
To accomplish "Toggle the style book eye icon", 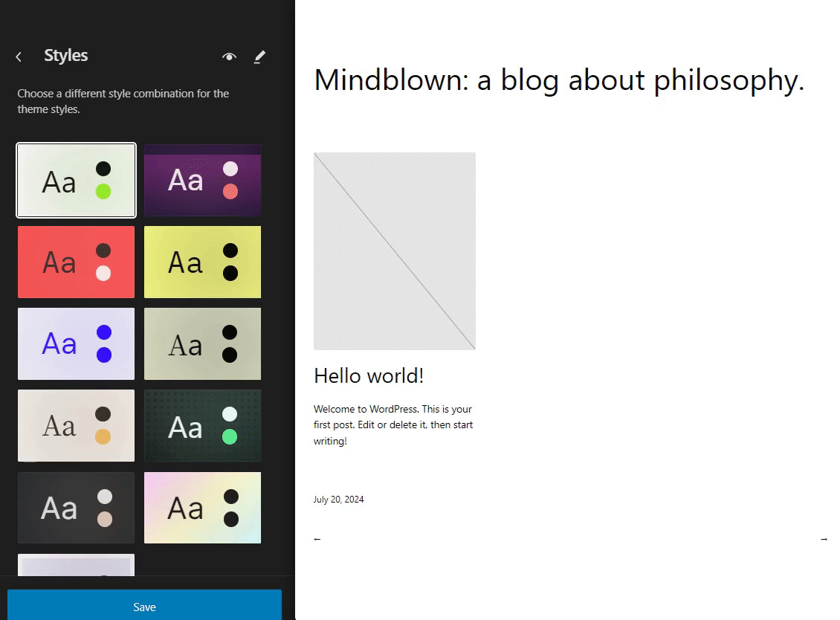I will pyautogui.click(x=229, y=56).
